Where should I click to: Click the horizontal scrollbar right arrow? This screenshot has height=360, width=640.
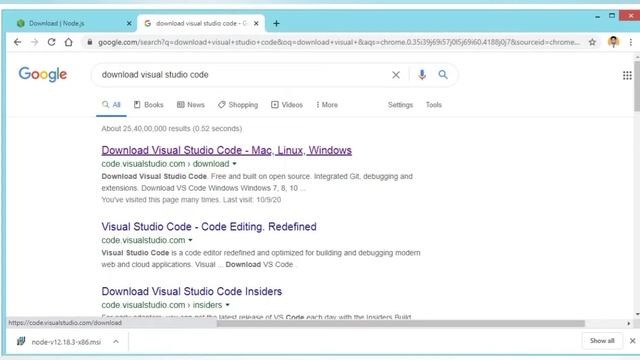[629, 324]
